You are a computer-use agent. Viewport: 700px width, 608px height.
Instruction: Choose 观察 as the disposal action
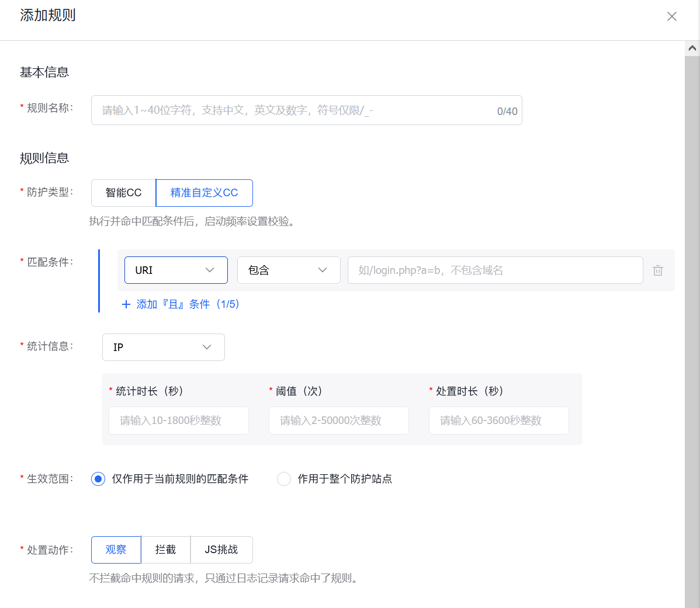tap(115, 550)
